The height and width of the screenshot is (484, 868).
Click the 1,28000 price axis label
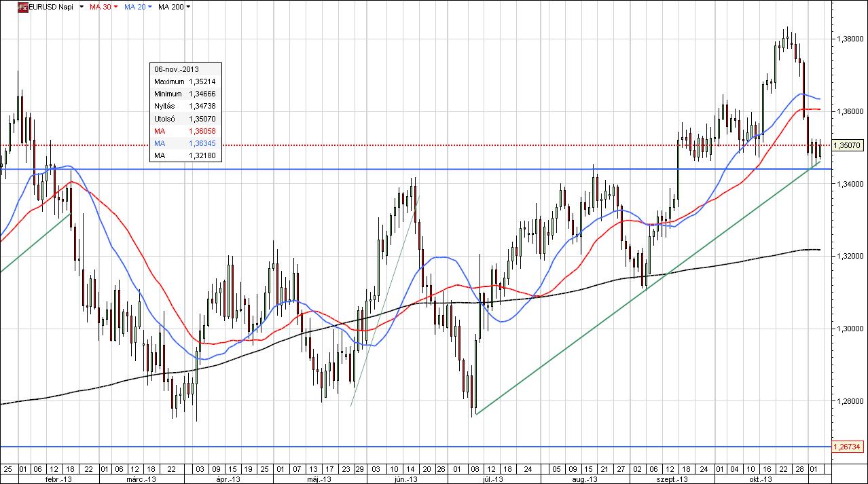pyautogui.click(x=850, y=401)
